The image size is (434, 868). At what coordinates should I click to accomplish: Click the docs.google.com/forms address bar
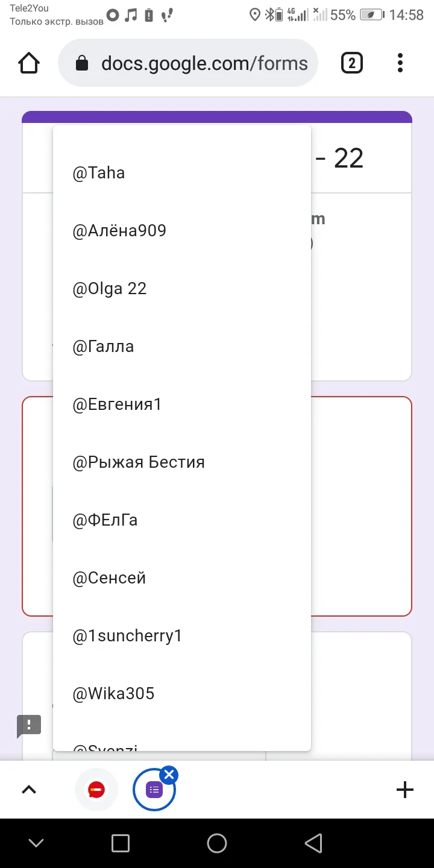pos(204,63)
